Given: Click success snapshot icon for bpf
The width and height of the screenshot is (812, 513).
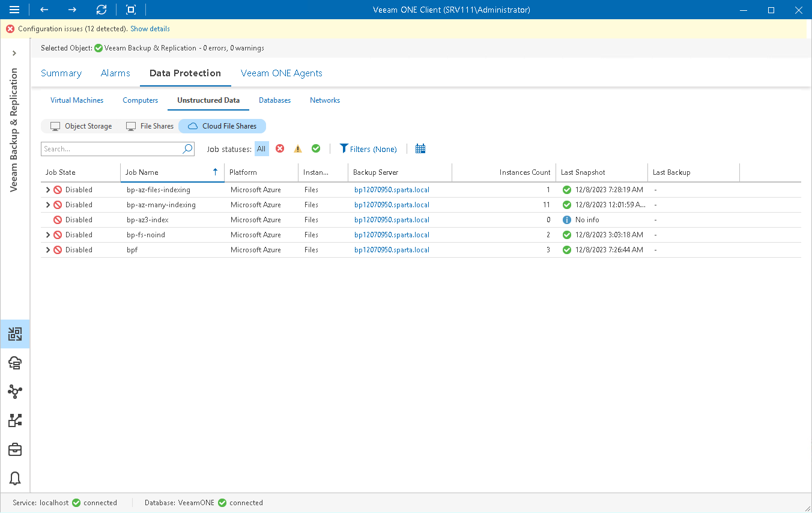Looking at the screenshot, I should (x=566, y=250).
